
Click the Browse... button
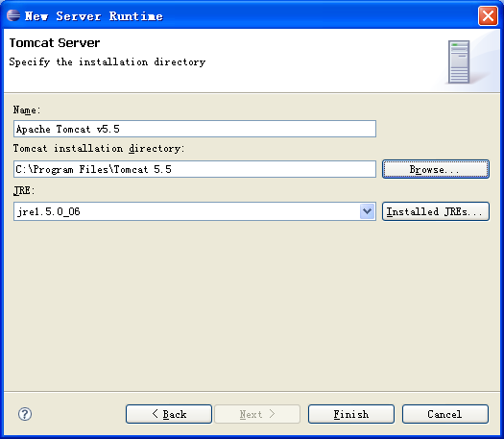(436, 169)
